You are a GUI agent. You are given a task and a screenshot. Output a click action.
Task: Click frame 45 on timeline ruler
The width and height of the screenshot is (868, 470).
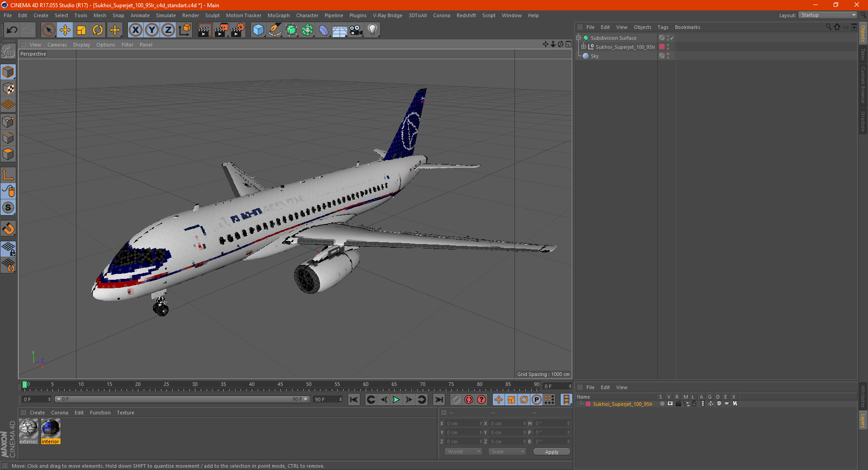point(280,385)
